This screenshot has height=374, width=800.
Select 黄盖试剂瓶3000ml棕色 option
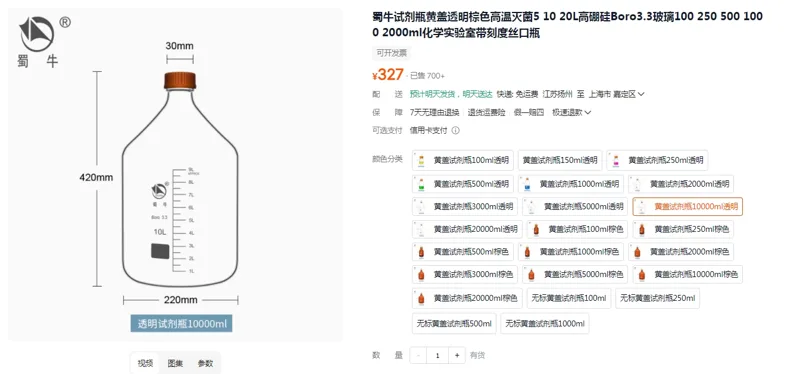pos(465,275)
